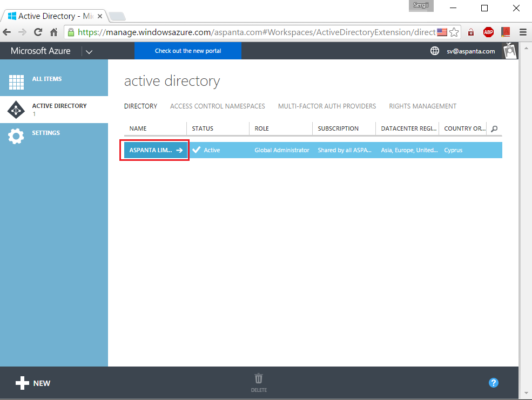Click the globe language icon near the account name
Screen dimensions: 532x400
point(435,51)
